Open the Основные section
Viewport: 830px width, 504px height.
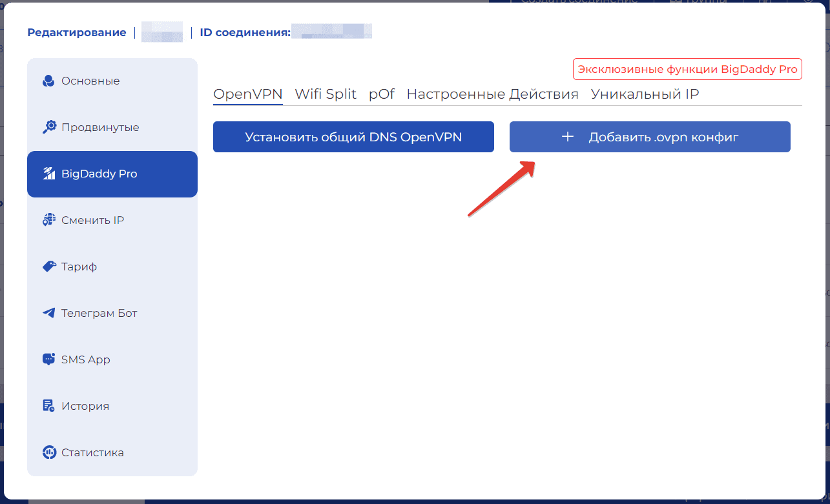[x=112, y=81]
